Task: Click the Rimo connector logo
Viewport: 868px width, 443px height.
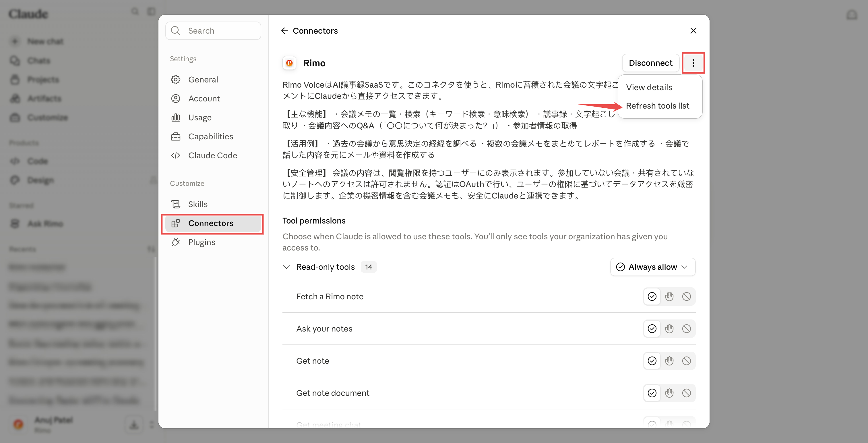Action: click(289, 63)
